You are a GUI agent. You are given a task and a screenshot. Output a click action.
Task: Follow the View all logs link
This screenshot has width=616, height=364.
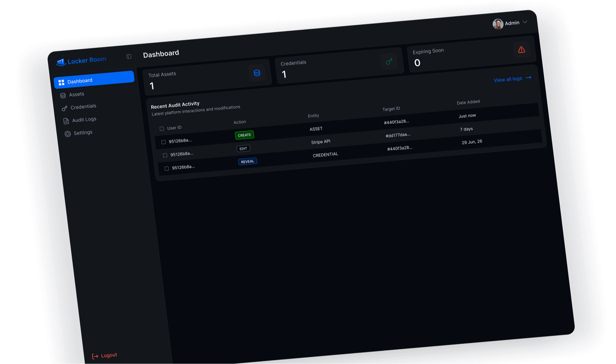[512, 79]
